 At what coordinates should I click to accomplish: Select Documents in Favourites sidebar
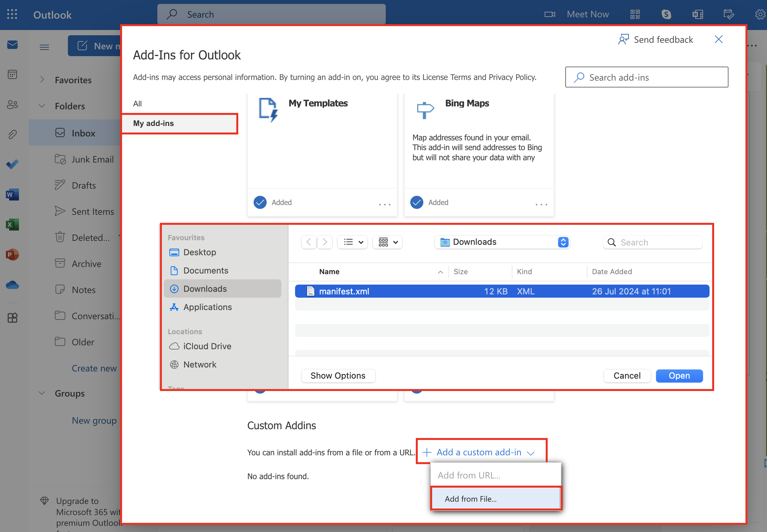coord(223,271)
